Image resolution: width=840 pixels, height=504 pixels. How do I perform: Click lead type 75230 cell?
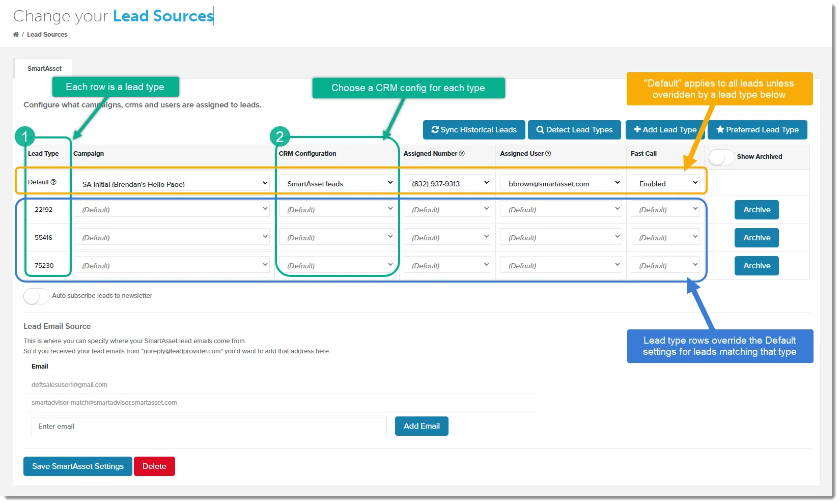44,266
